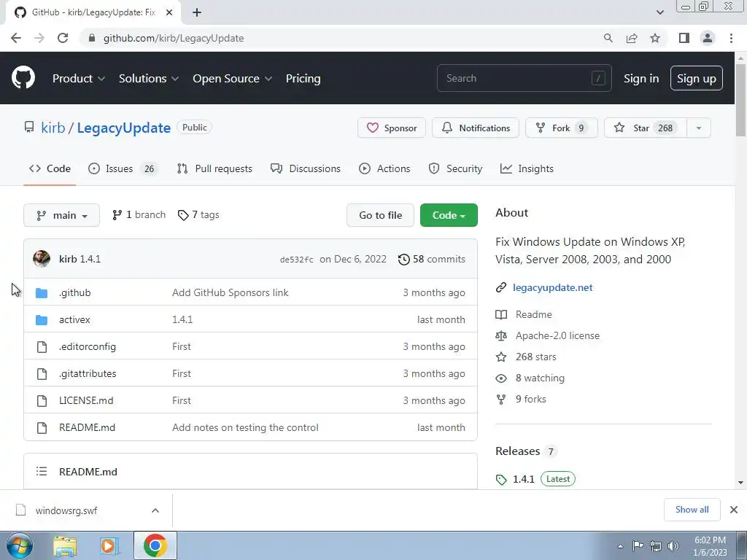The width and height of the screenshot is (747, 560).
Task: Open Windows Explorer from taskbar
Action: pyautogui.click(x=65, y=545)
